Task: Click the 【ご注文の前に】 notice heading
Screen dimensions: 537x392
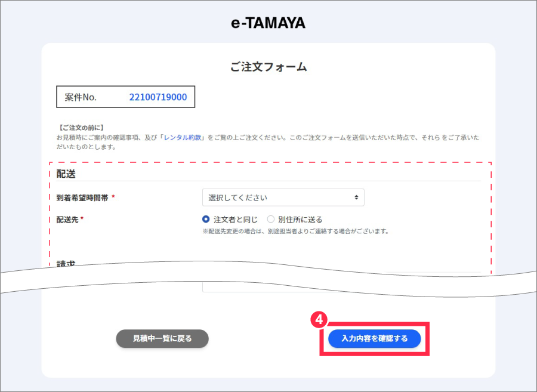Action: coord(81,127)
